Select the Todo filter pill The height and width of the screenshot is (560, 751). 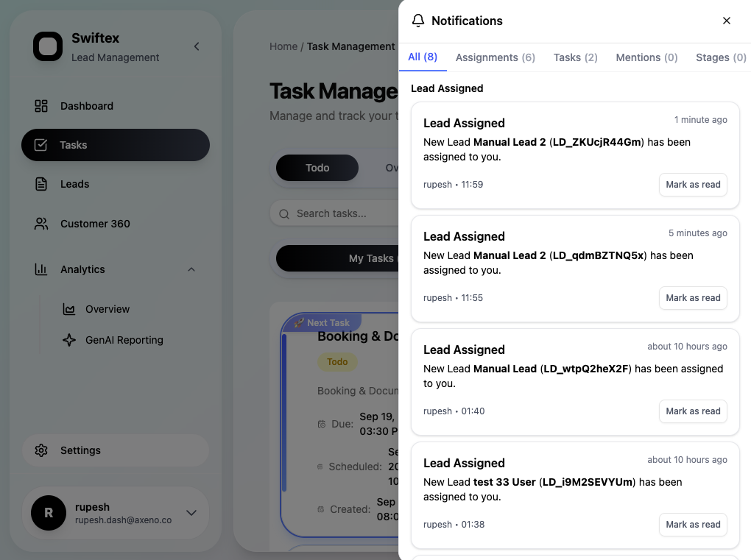(317, 168)
